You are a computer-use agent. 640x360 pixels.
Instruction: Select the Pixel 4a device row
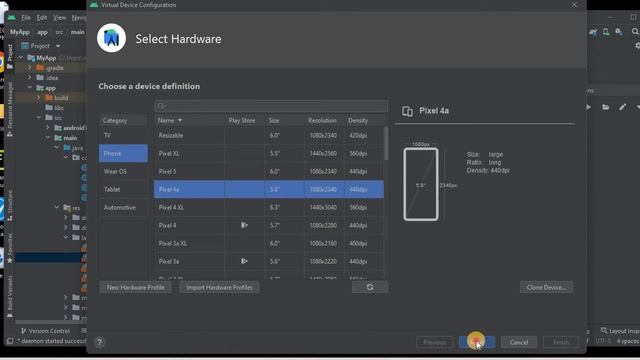[269, 189]
